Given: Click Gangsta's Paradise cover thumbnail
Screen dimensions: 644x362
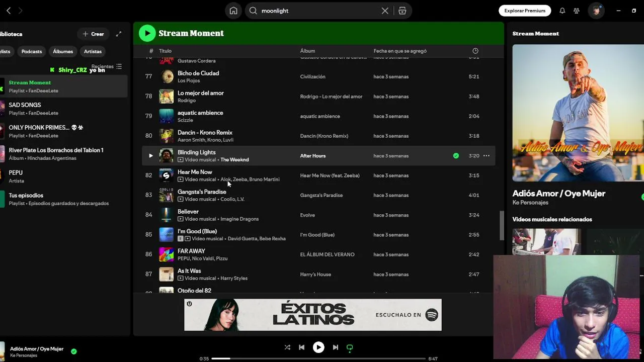Looking at the screenshot, I should pyautogui.click(x=167, y=195).
